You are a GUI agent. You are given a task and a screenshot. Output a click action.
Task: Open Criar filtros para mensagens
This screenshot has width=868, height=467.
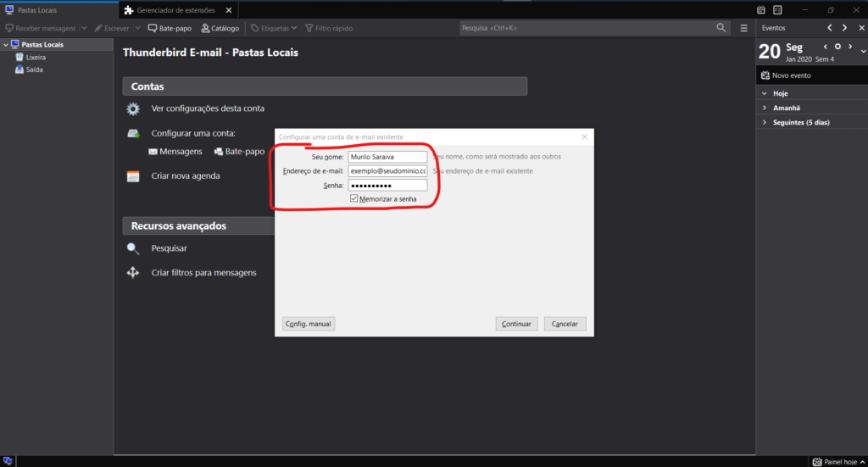point(203,273)
